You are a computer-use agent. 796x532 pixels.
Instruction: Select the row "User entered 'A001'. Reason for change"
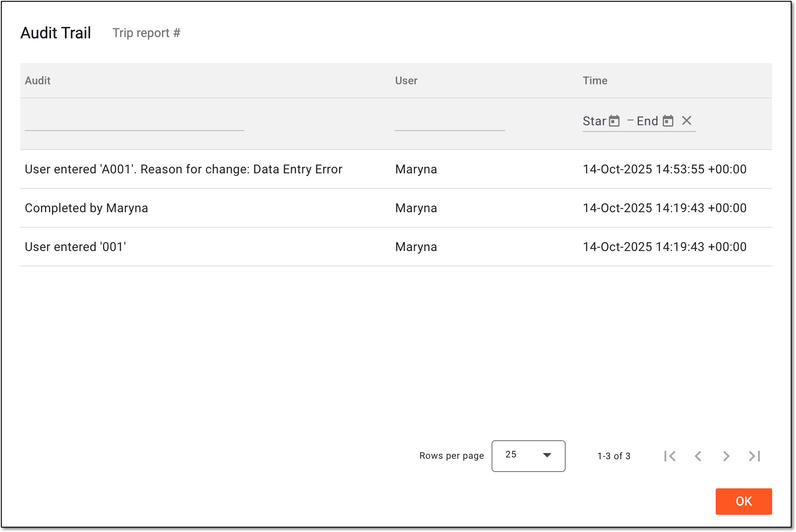click(396, 169)
